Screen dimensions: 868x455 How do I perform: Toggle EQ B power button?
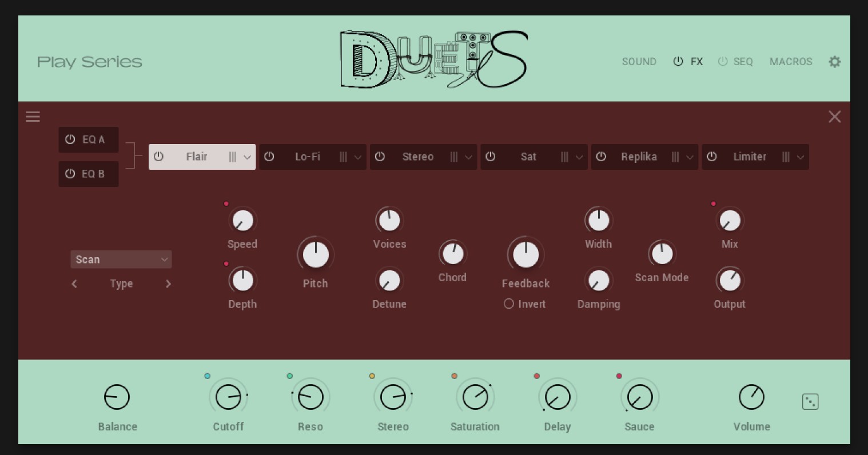click(70, 174)
